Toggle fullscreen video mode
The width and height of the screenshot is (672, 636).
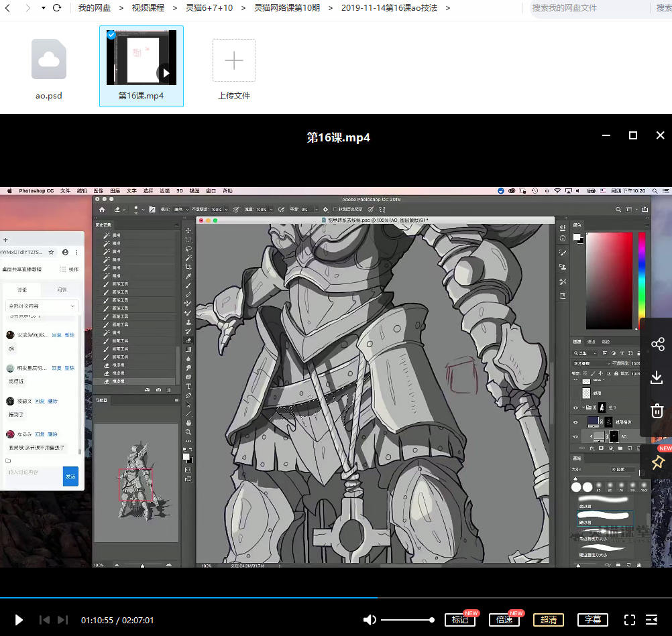tap(629, 620)
